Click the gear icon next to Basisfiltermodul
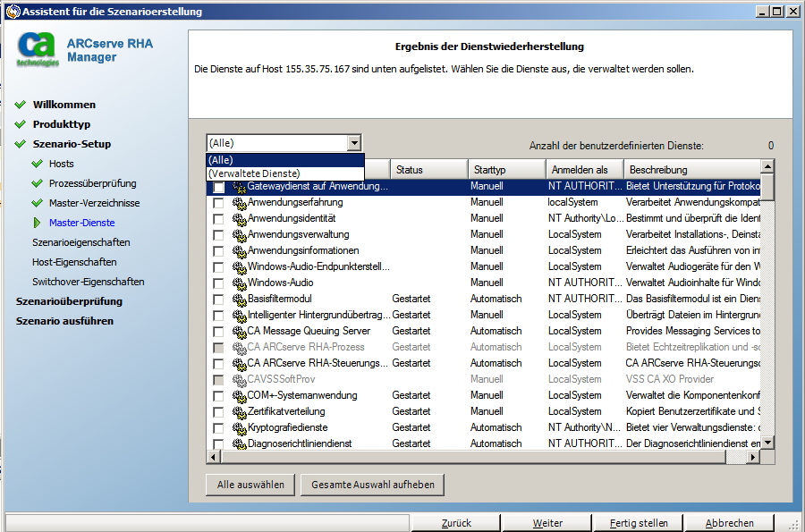The width and height of the screenshot is (805, 532). pyautogui.click(x=239, y=299)
